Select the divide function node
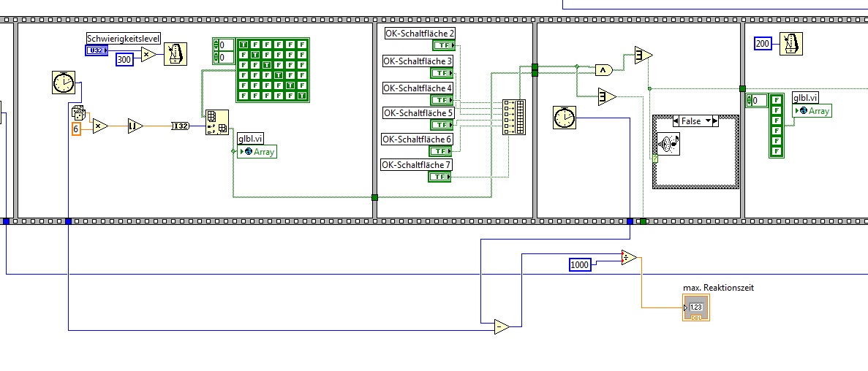The image size is (868, 371). [629, 257]
